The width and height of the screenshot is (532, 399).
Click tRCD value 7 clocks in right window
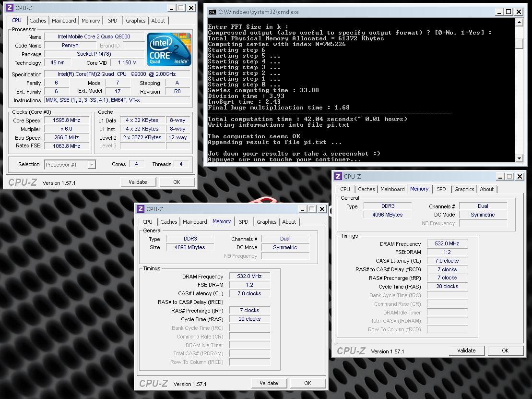pos(447,269)
